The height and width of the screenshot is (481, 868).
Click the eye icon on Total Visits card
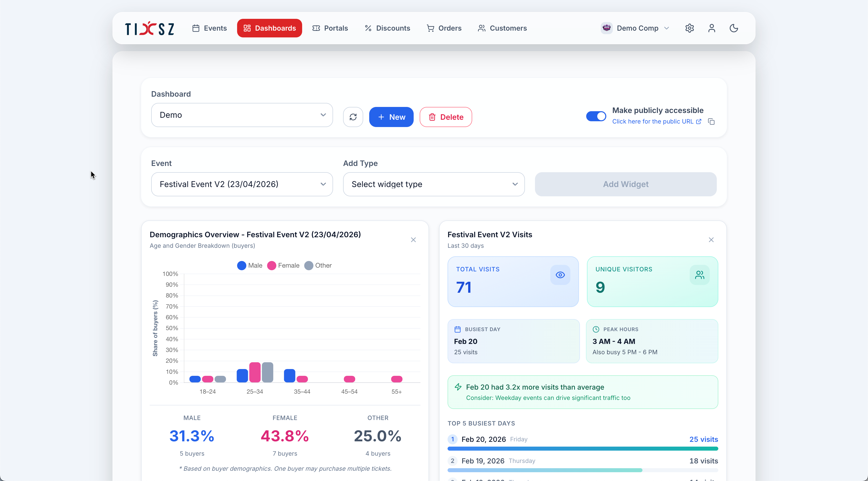coord(560,275)
